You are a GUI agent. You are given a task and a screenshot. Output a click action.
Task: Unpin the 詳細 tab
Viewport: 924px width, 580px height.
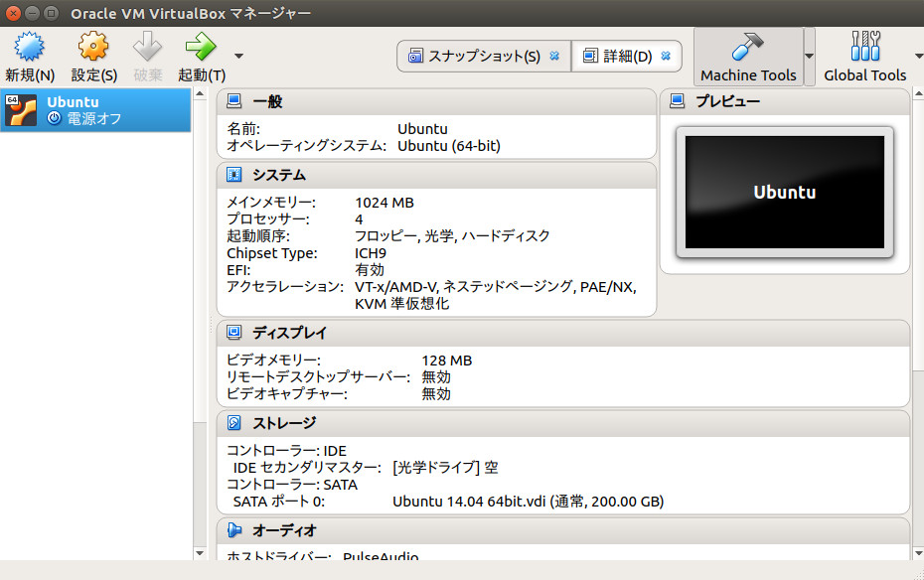click(666, 57)
